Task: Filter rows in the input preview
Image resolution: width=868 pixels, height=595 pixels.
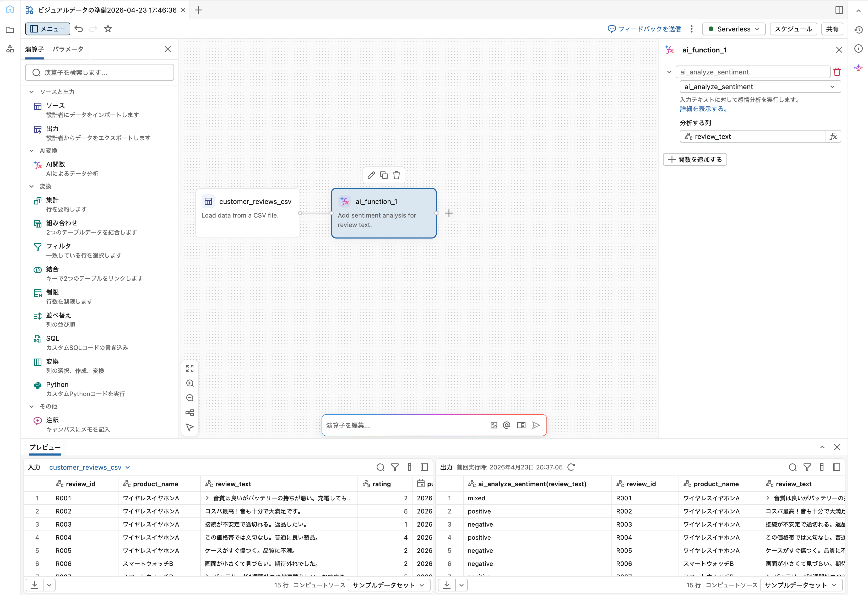Action: (x=395, y=467)
